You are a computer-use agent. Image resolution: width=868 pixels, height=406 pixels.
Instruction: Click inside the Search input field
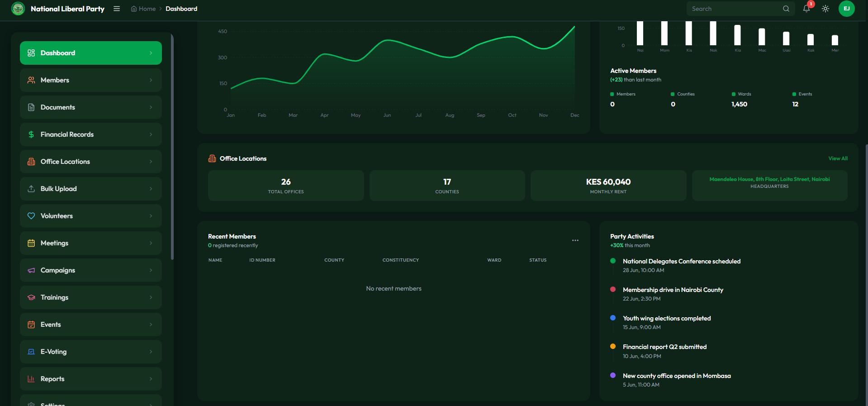coord(733,9)
